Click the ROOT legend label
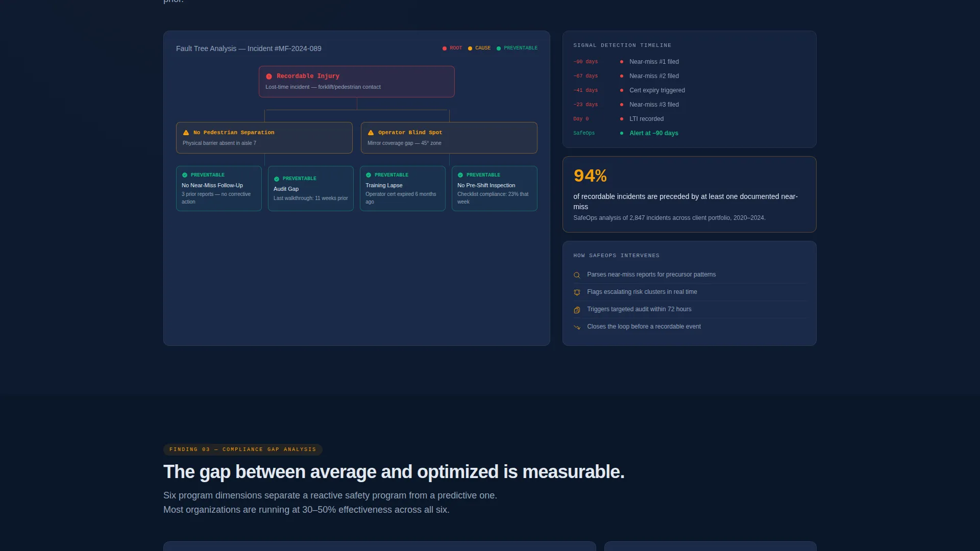This screenshot has height=551, width=980. (456, 48)
